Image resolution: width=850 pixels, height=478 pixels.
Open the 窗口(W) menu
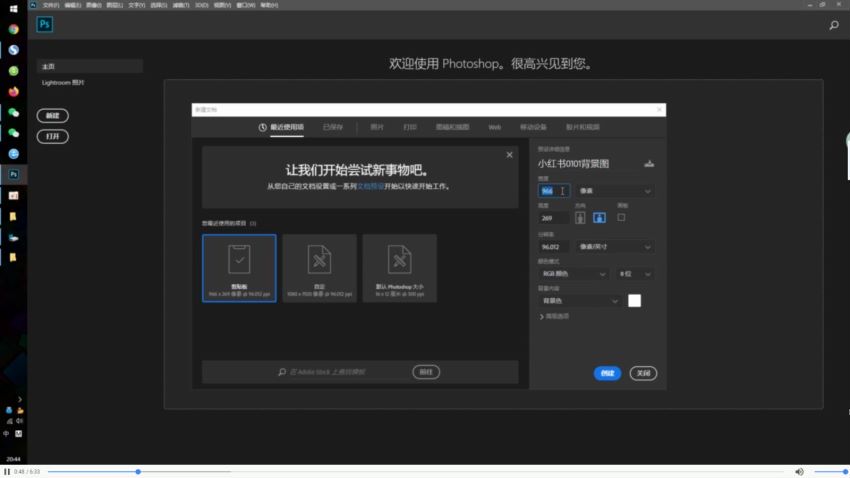click(246, 5)
